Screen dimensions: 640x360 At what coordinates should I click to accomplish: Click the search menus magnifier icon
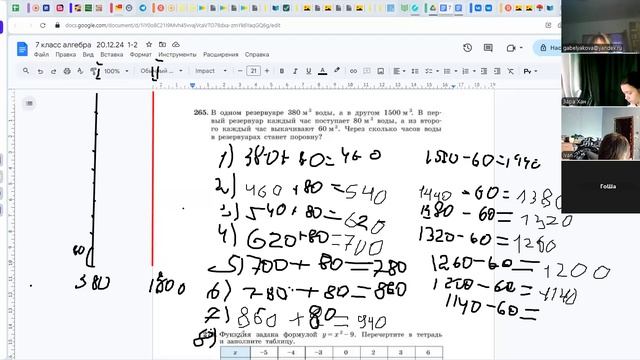tap(26, 71)
